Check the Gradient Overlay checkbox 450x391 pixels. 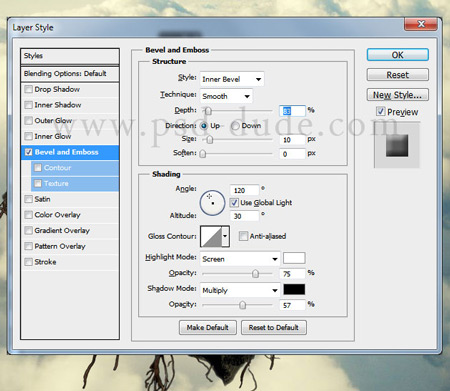click(x=29, y=230)
